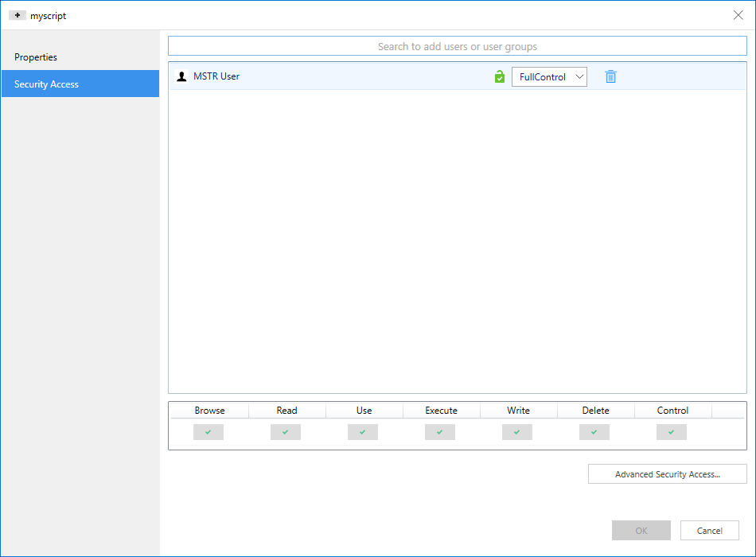Open the FullControl permission dropdown
This screenshot has height=557, width=756.
coord(549,77)
